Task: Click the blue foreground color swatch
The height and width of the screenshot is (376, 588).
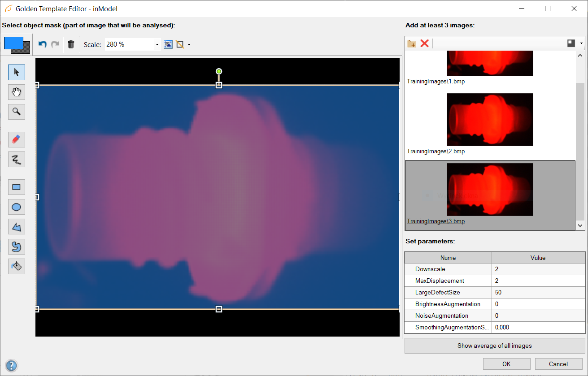Action: pyautogui.click(x=13, y=43)
